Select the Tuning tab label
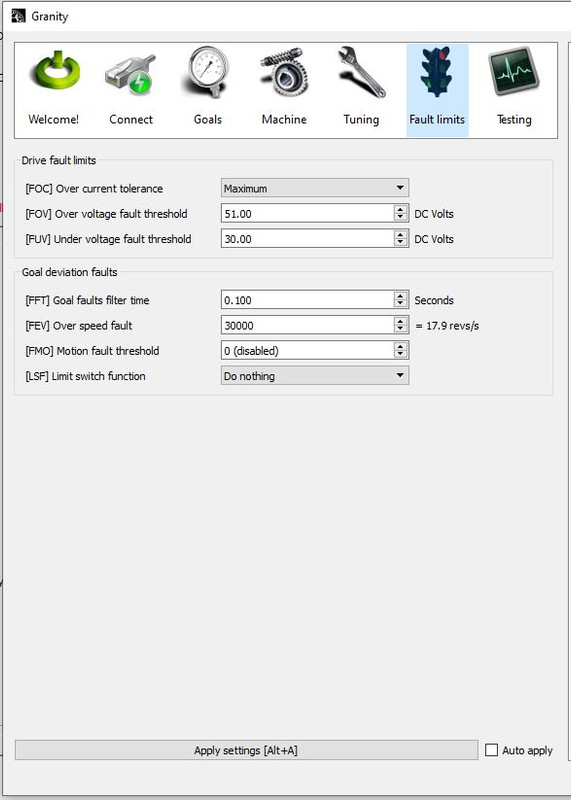 (361, 119)
